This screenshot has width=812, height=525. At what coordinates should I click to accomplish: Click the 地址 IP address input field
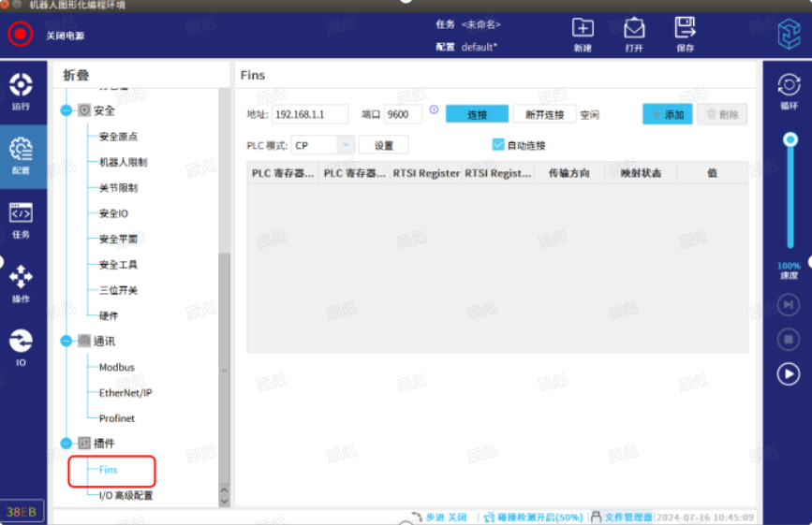click(310, 114)
